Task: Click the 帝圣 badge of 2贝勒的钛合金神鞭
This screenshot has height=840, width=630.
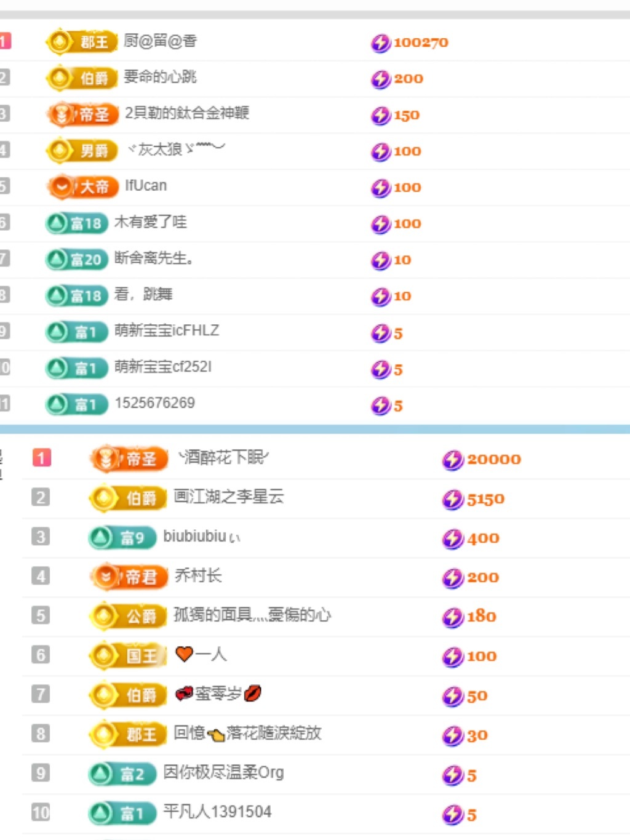Action: (83, 114)
